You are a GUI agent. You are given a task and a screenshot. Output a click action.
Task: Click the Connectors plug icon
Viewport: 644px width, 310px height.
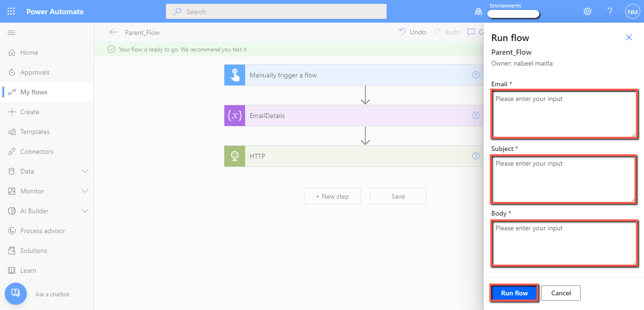pos(12,151)
